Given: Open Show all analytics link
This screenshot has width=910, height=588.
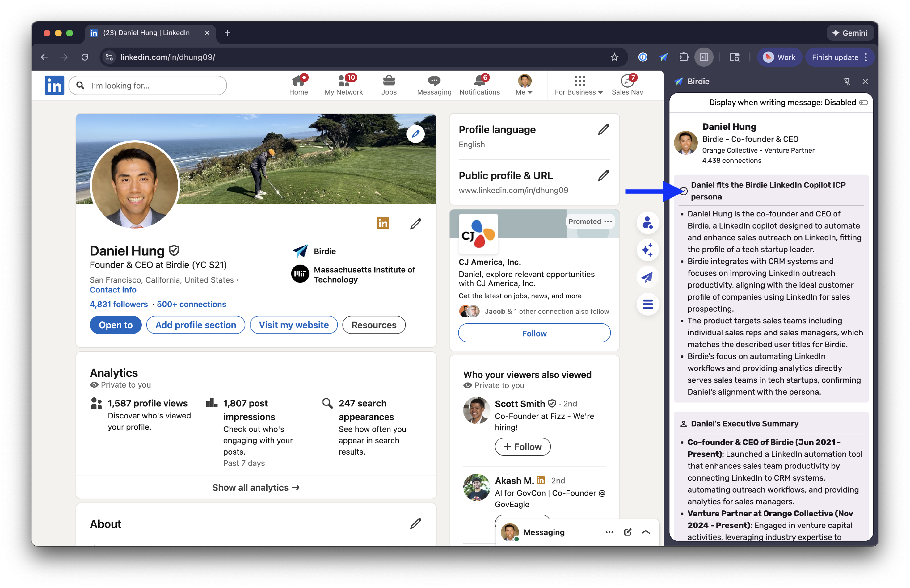Looking at the screenshot, I should coord(256,488).
